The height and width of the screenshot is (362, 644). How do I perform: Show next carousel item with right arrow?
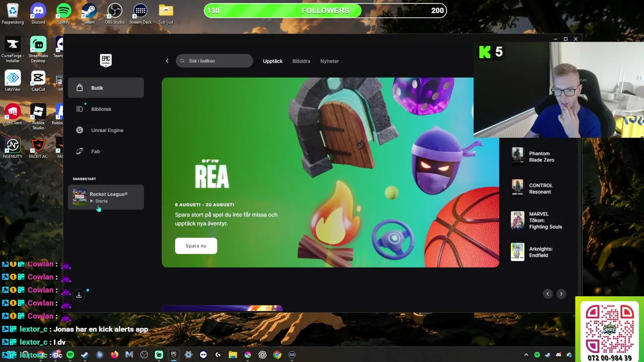click(561, 294)
